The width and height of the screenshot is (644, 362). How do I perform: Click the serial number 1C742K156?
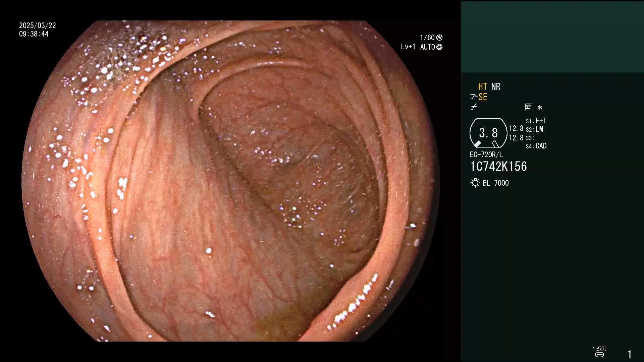(498, 167)
